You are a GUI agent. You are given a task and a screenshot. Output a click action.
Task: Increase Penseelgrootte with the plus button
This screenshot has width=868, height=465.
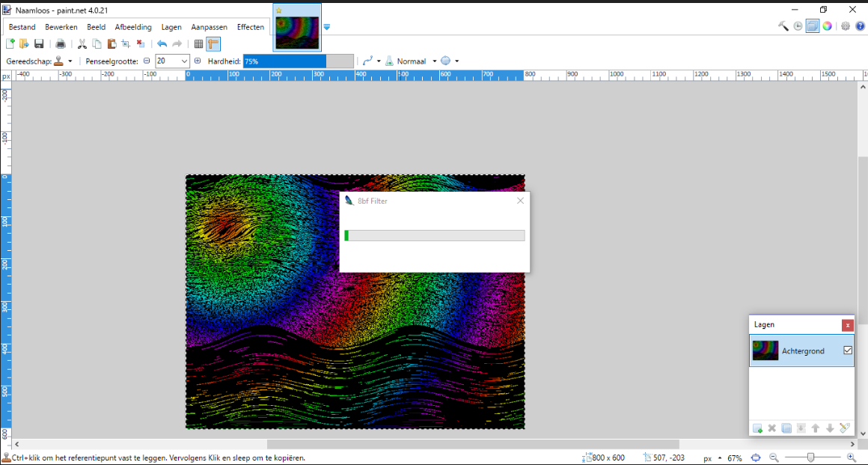[198, 61]
